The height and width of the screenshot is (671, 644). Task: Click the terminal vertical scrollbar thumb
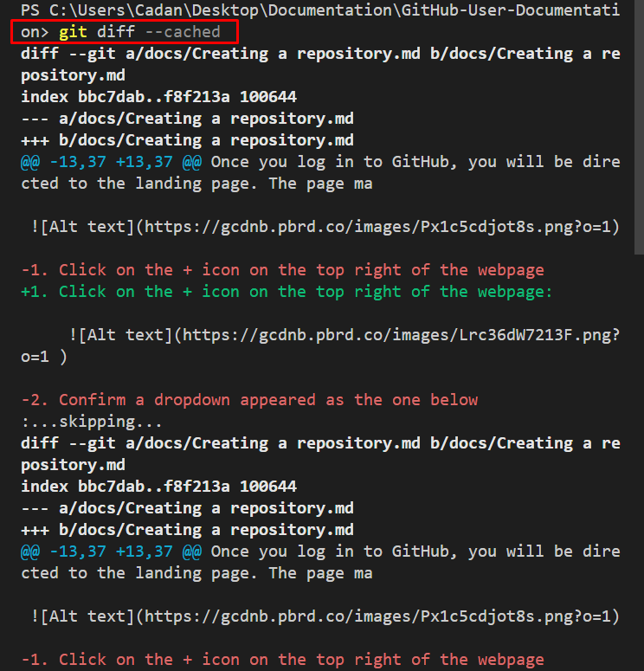[x=639, y=127]
